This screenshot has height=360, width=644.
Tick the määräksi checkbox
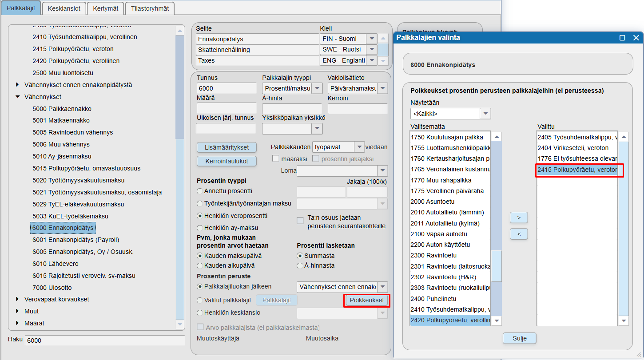click(x=276, y=158)
